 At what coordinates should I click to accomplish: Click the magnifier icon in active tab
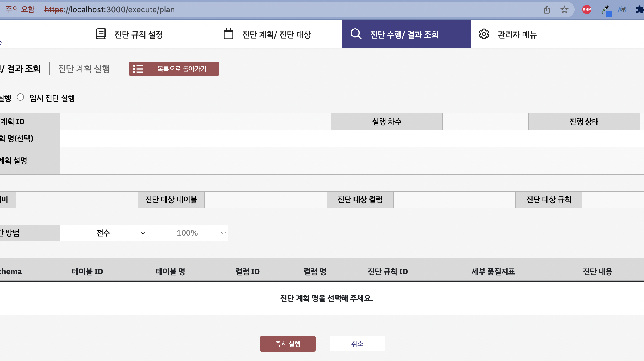pyautogui.click(x=356, y=34)
